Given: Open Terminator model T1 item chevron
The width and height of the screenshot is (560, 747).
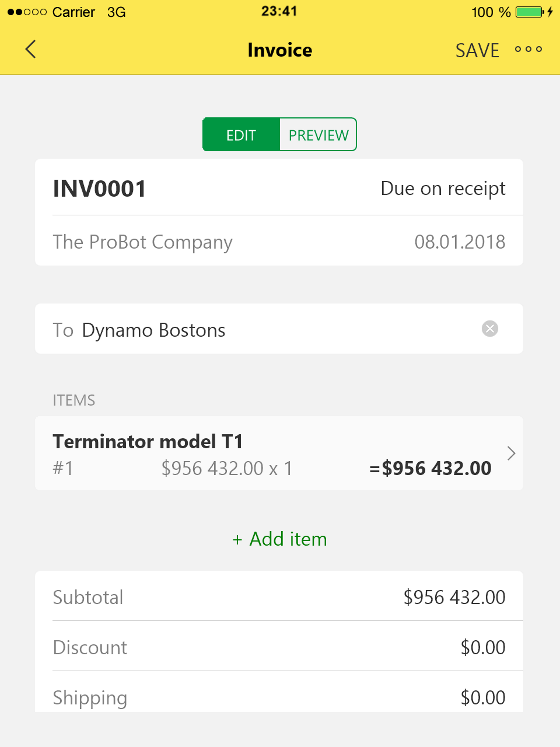Looking at the screenshot, I should pos(511,453).
